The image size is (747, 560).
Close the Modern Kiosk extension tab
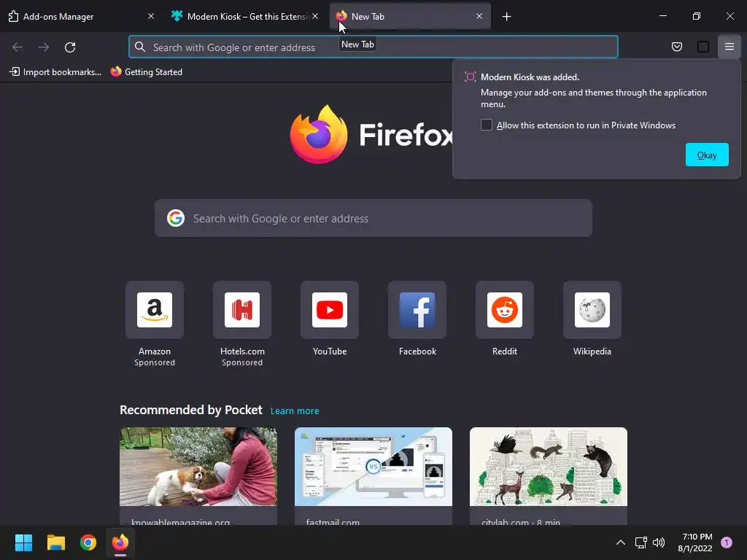click(315, 16)
